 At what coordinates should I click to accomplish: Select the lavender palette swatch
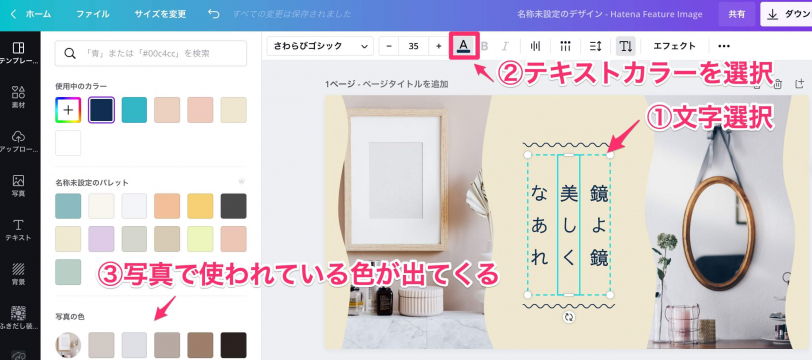[x=101, y=239]
